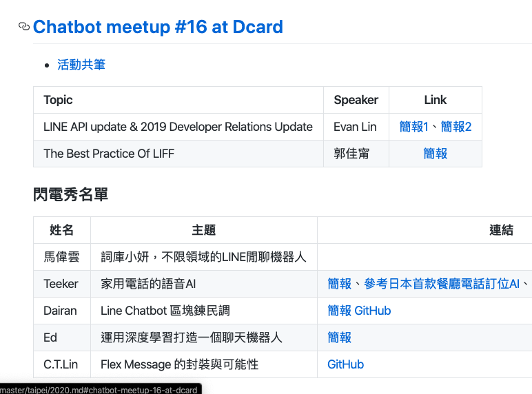This screenshot has height=394, width=532.
Task: Click the 馬偉雲 name cell
Action: click(62, 257)
